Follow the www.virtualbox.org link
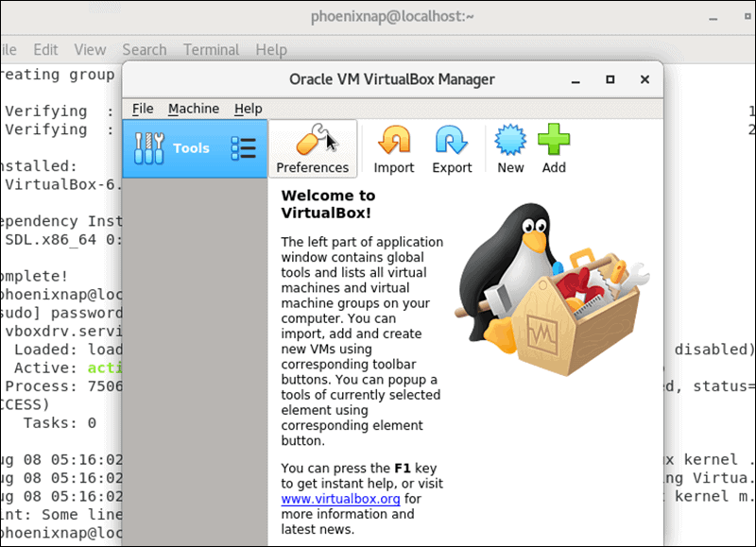This screenshot has height=547, width=756. coord(340,499)
